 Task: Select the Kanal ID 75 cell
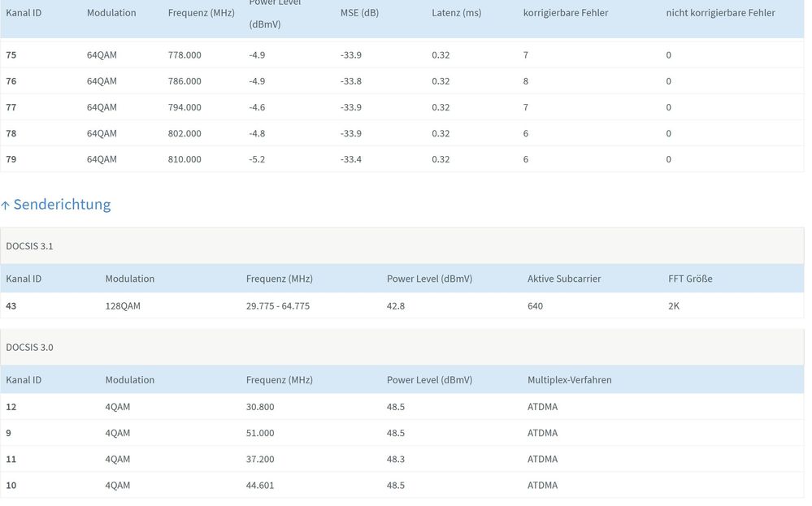11,55
